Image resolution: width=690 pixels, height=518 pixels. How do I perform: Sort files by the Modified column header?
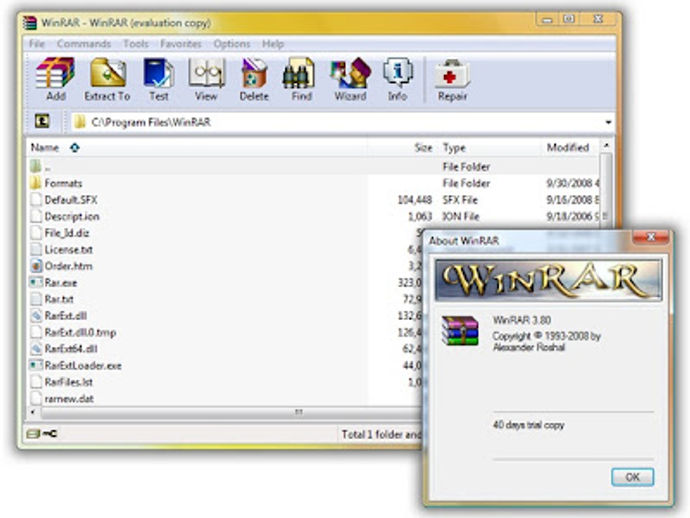pos(568,147)
